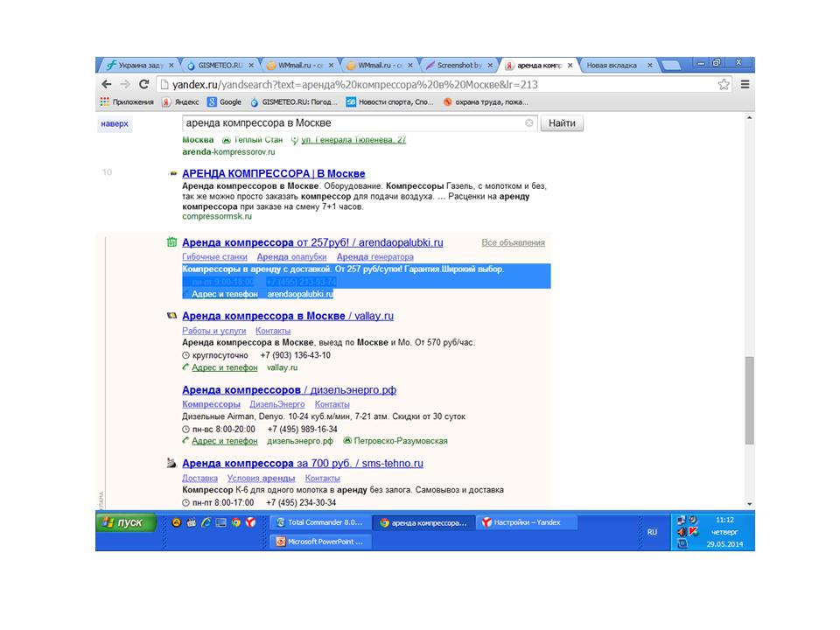
Task: Close the GISMETEO.RU tab
Action: tap(251, 65)
